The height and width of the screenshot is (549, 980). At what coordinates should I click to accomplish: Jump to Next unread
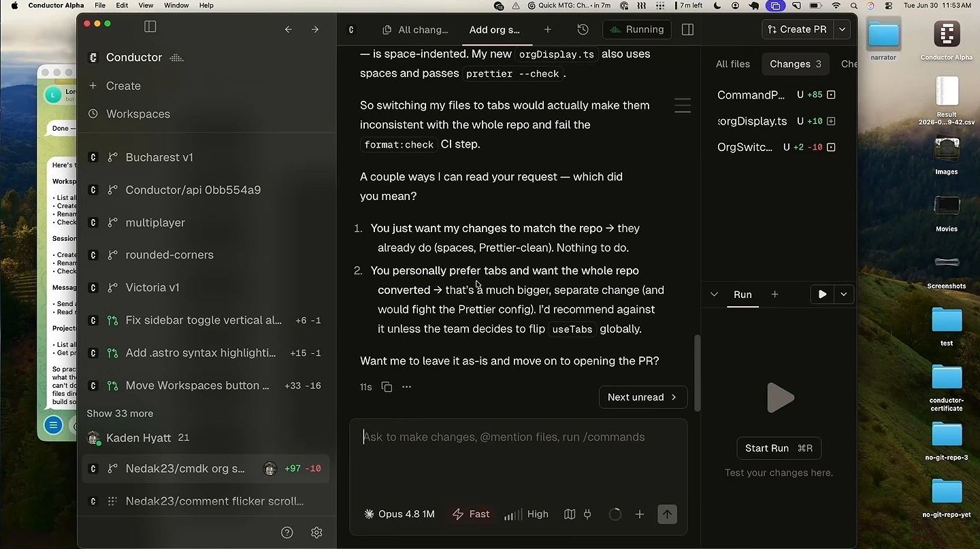(x=642, y=397)
